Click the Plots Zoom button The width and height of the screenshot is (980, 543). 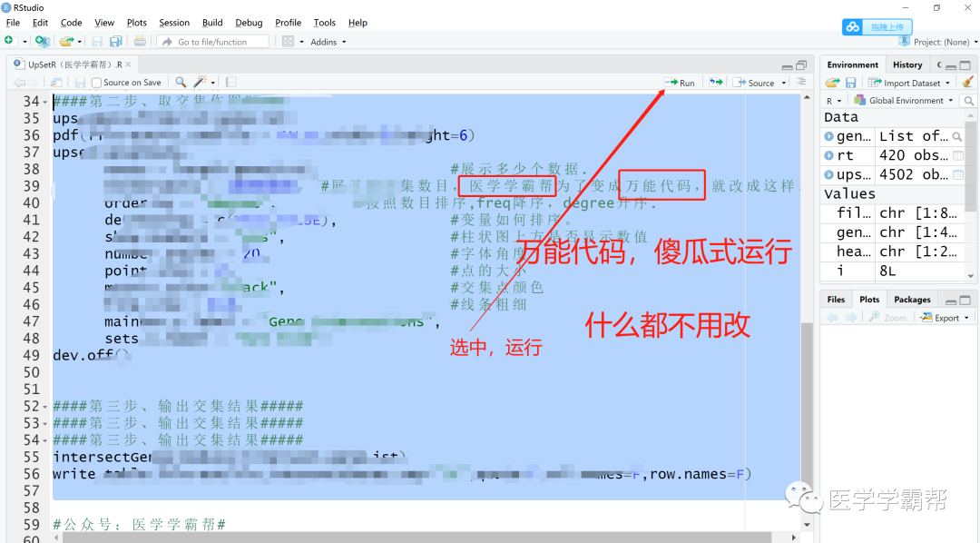(887, 317)
